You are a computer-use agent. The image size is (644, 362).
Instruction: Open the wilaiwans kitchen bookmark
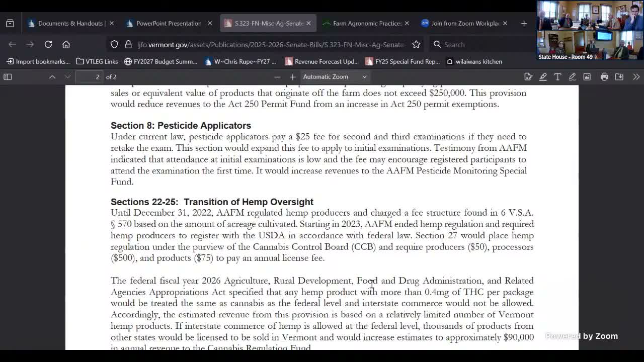pyautogui.click(x=474, y=61)
